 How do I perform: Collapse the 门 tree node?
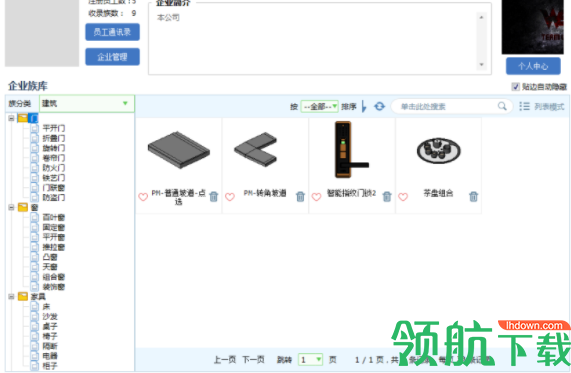pyautogui.click(x=11, y=118)
